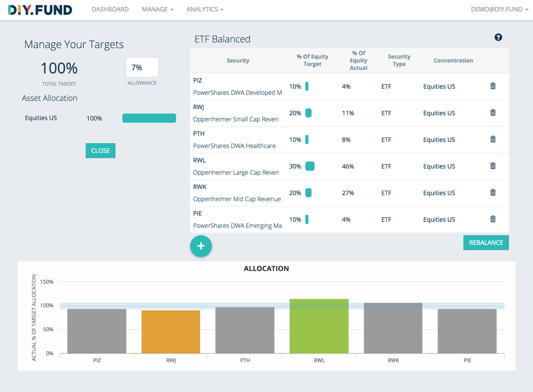Click the Equities US allocation bar

(149, 118)
